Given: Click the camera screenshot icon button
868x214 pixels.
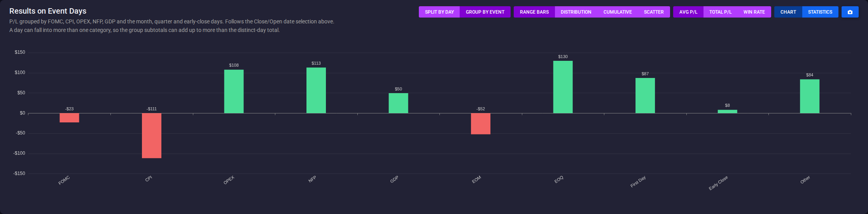Looking at the screenshot, I should (850, 12).
